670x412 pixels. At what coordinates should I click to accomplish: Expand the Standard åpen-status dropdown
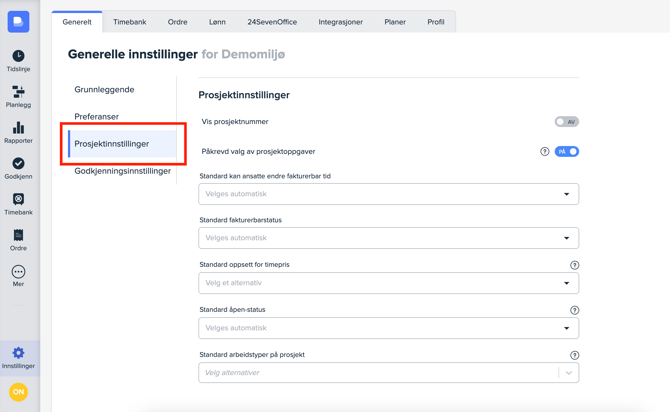(388, 328)
